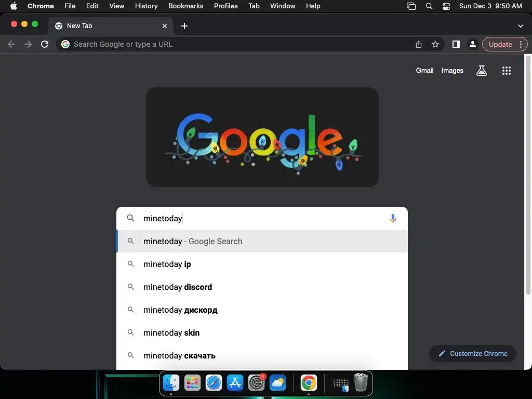Screen dimensions: 532x399
Task: Select the New Tab tab
Action: [111, 26]
